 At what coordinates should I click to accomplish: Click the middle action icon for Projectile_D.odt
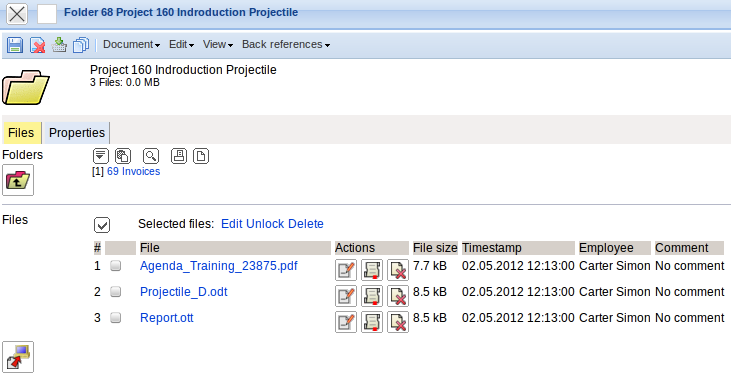click(x=372, y=296)
